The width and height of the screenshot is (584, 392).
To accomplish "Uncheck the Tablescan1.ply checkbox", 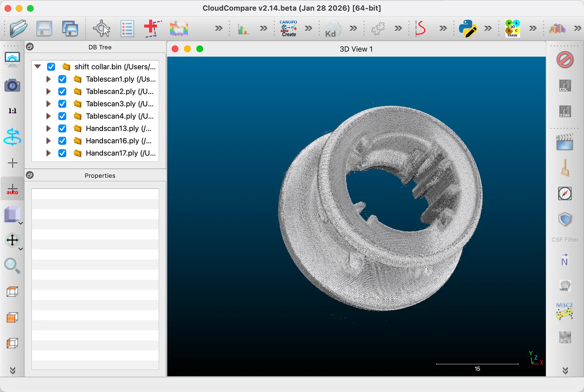I will click(x=62, y=79).
